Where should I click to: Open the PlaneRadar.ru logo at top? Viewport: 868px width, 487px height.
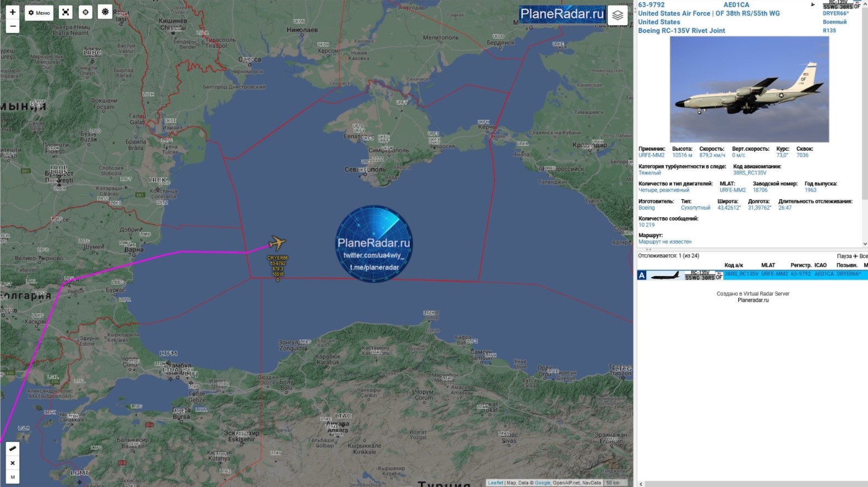coord(562,14)
